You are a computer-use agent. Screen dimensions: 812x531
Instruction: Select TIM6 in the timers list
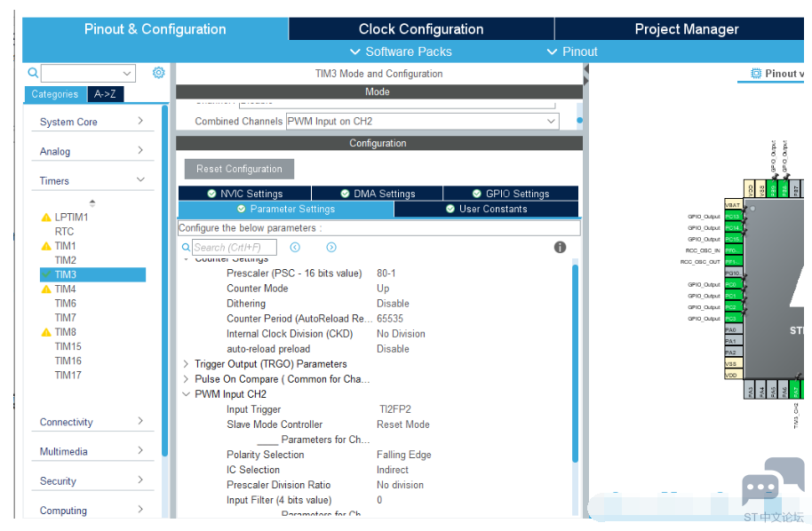click(66, 304)
